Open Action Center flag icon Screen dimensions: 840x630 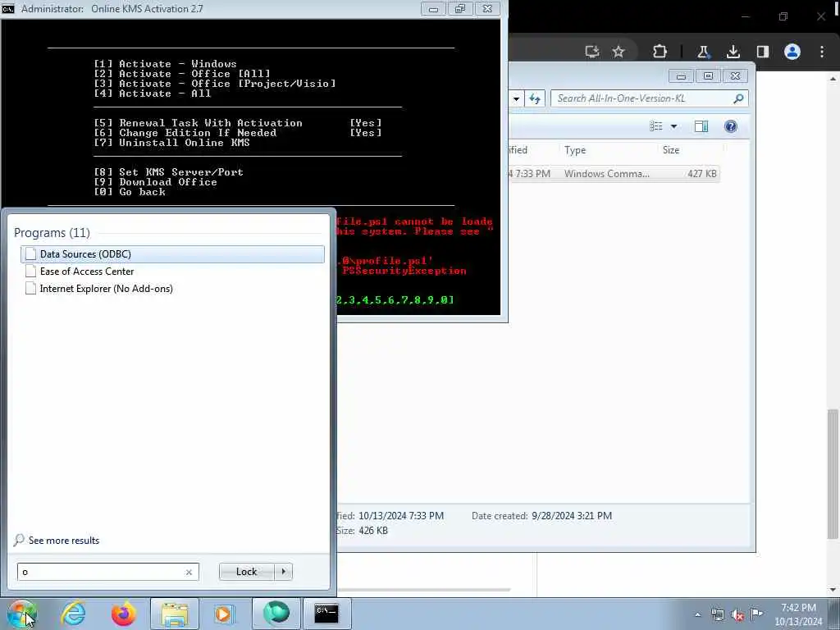click(x=756, y=614)
